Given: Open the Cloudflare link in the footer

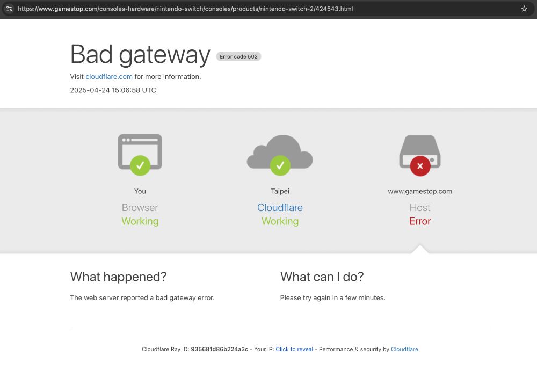Looking at the screenshot, I should [x=404, y=349].
